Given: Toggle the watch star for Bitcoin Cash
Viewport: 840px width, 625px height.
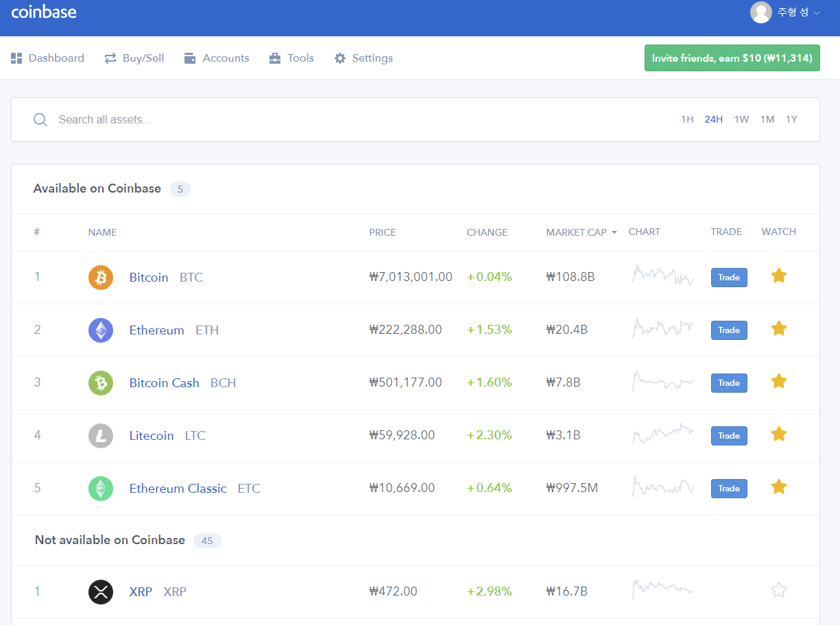Looking at the screenshot, I should [778, 381].
